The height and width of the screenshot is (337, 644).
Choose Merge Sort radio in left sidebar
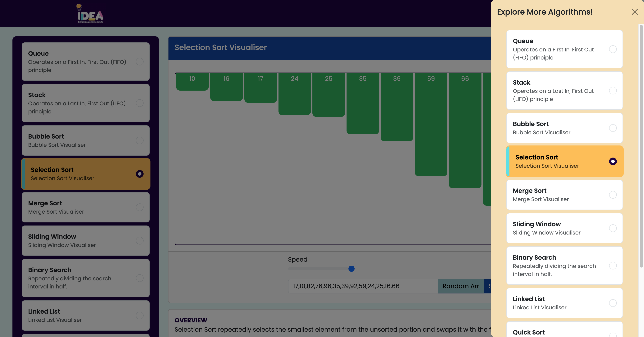(x=140, y=207)
